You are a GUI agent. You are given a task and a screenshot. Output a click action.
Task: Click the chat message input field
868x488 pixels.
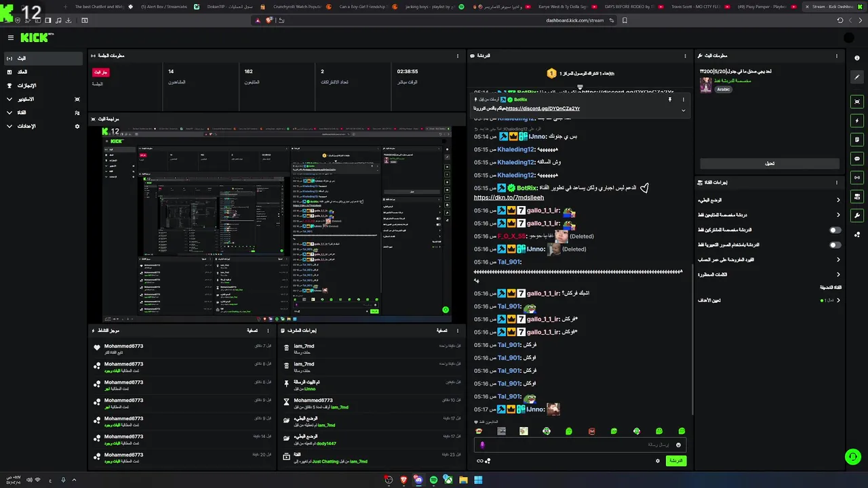(x=580, y=445)
